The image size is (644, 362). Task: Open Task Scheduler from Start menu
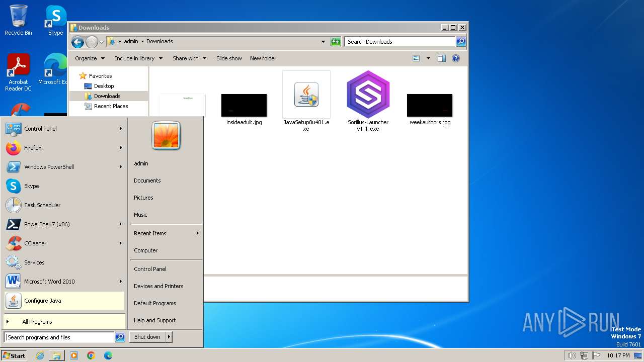point(64,205)
